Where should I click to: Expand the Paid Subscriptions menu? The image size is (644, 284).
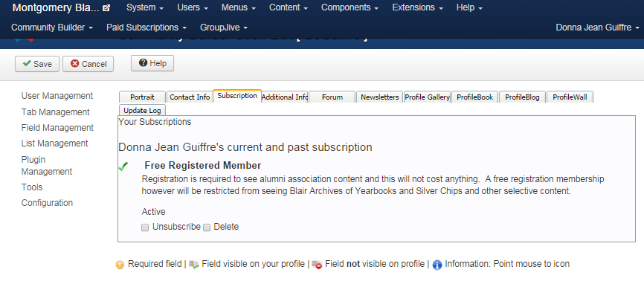click(146, 28)
